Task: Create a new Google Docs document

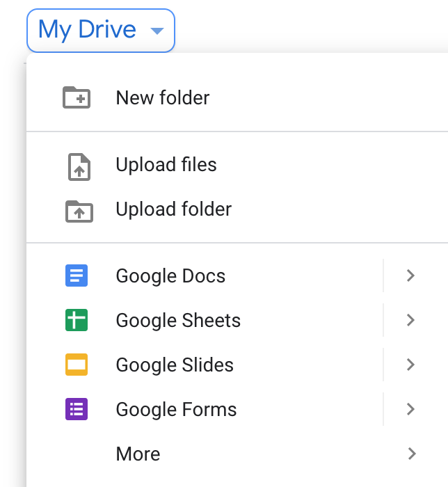Action: pos(170,276)
